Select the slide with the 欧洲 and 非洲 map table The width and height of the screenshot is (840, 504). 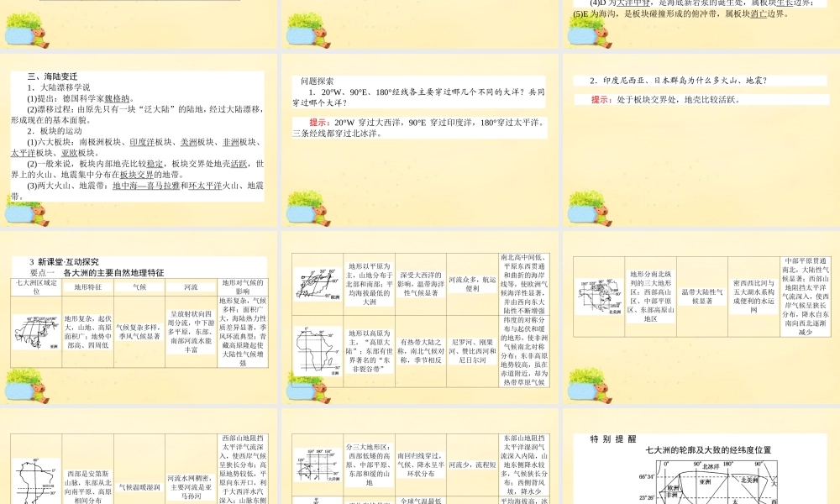pyautogui.click(x=420, y=317)
